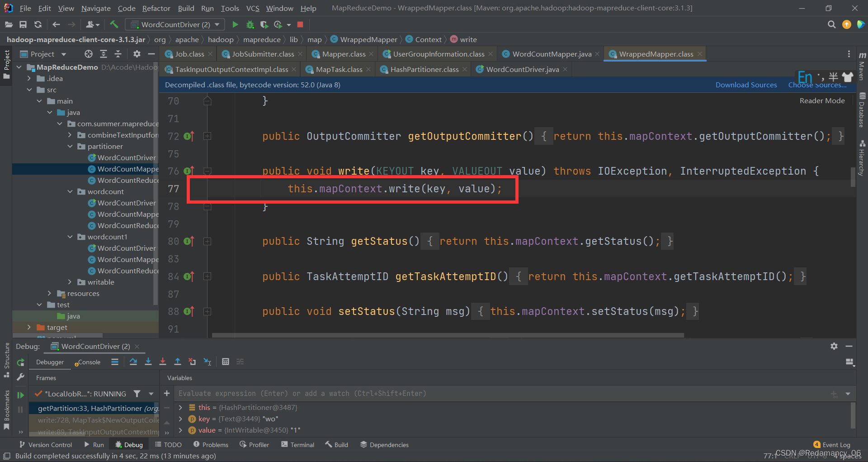Screen dimensions: 868x462
Task: Open Search Everywhere magnifier icon
Action: pos(831,24)
